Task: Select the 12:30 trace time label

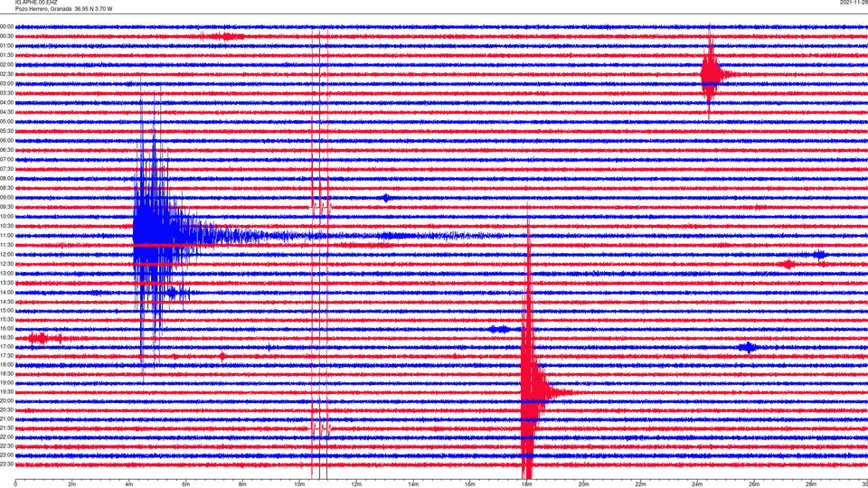Action: pos(6,264)
